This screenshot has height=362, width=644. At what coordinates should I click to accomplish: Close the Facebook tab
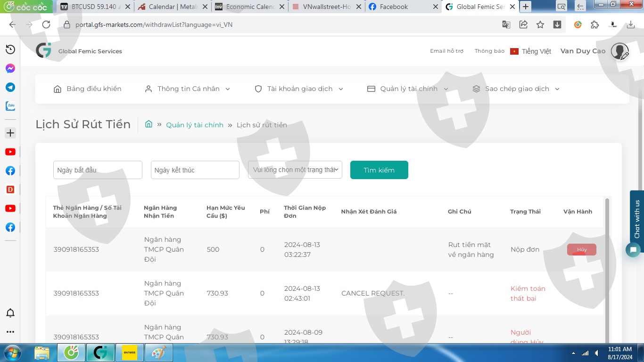pyautogui.click(x=436, y=7)
